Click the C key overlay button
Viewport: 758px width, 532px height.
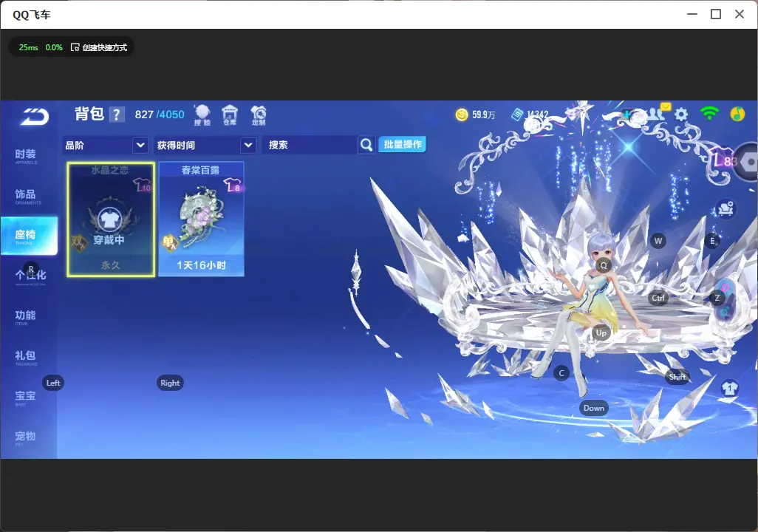[561, 373]
